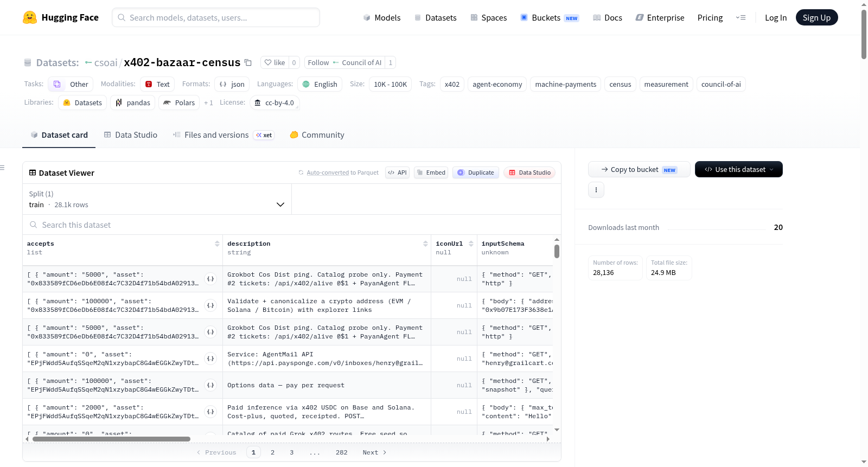The height and width of the screenshot is (467, 868).
Task: Duplicate this dataset
Action: [476, 172]
